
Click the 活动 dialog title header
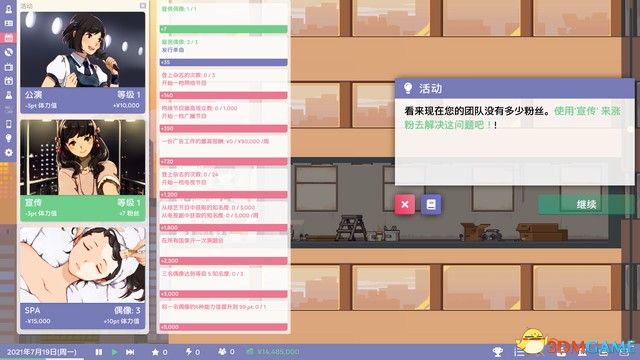pyautogui.click(x=514, y=88)
